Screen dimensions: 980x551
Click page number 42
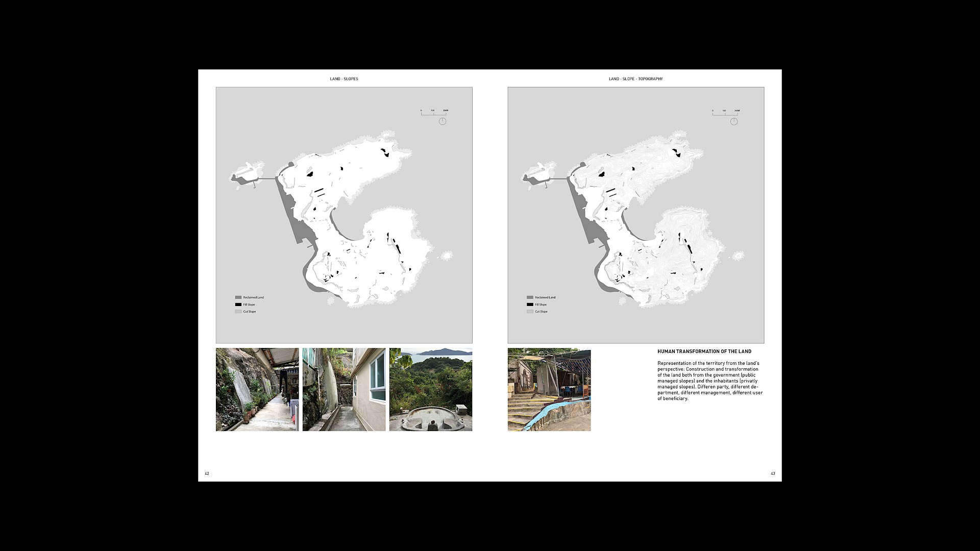click(207, 473)
